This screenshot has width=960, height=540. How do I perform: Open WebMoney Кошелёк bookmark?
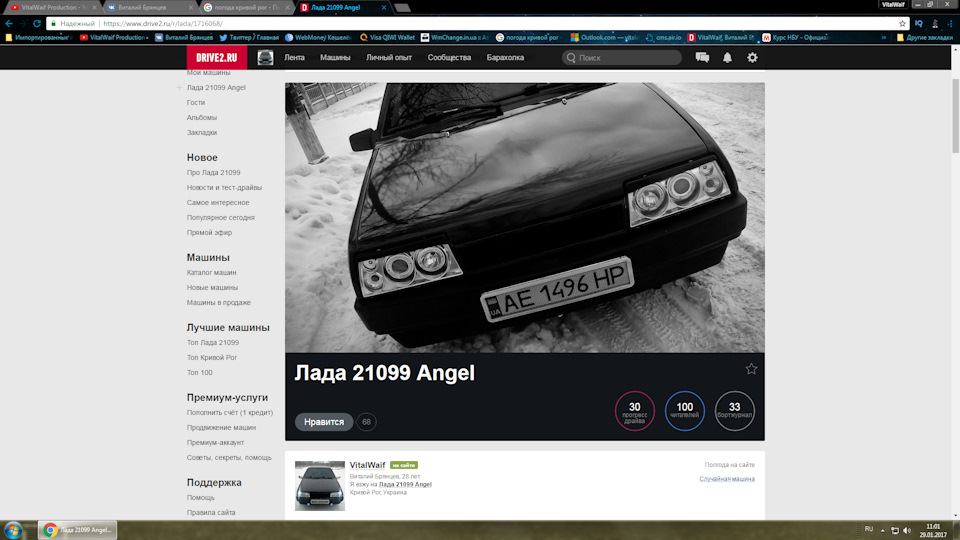pyautogui.click(x=318, y=37)
